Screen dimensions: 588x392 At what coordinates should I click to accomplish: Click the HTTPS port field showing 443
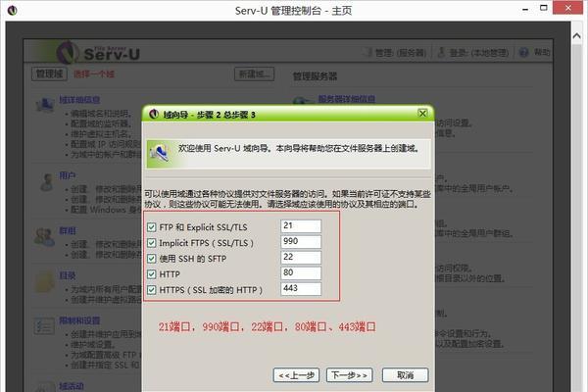pos(301,288)
